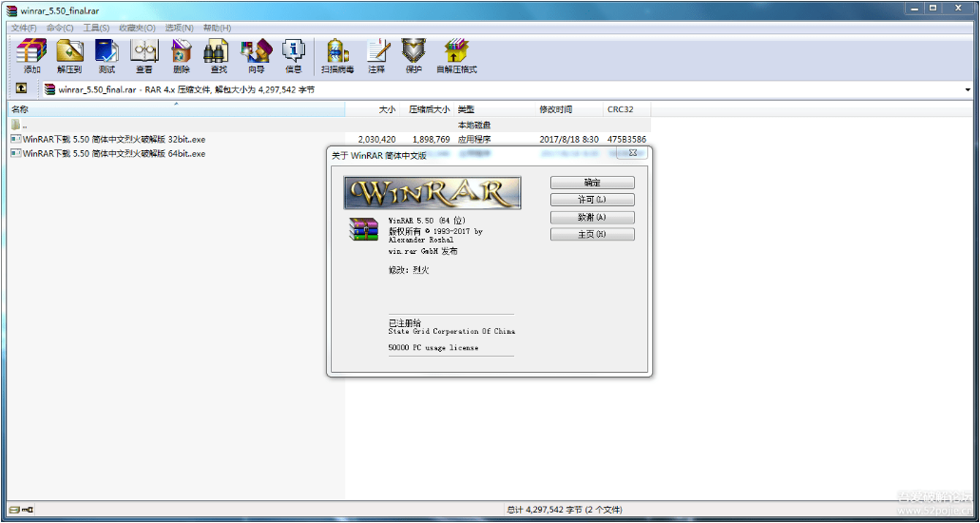The height and width of the screenshot is (523, 980).
Task: Click the WinRAR books icon in About dialog
Action: pos(364,229)
